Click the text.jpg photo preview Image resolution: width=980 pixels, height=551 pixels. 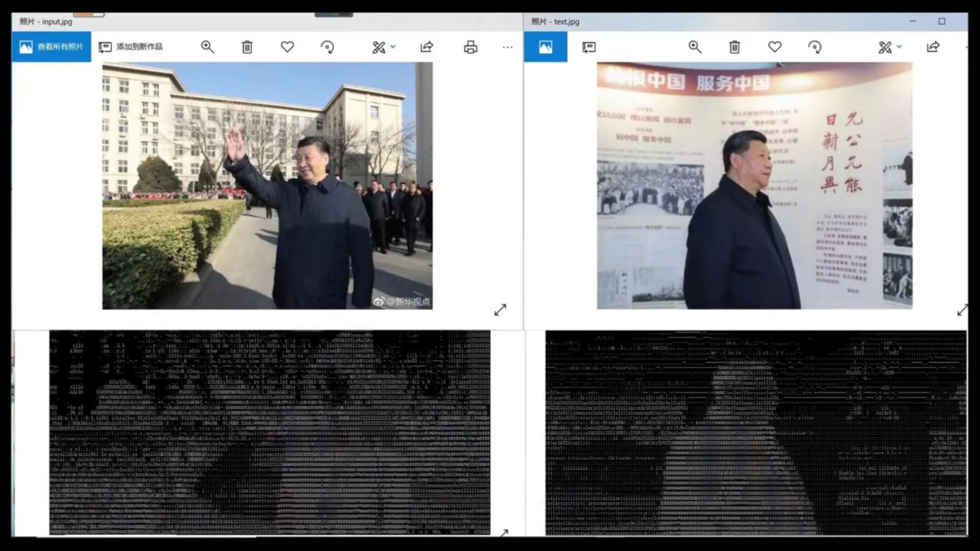tap(754, 186)
